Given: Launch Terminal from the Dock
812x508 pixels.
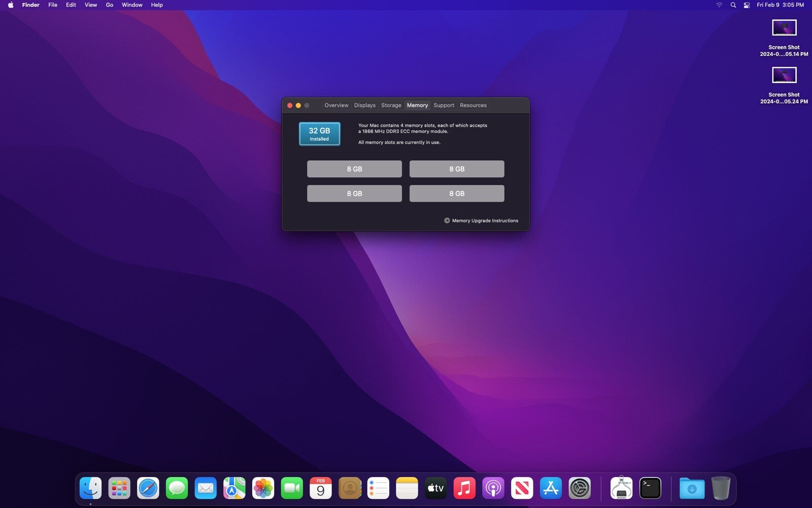Looking at the screenshot, I should pyautogui.click(x=650, y=488).
